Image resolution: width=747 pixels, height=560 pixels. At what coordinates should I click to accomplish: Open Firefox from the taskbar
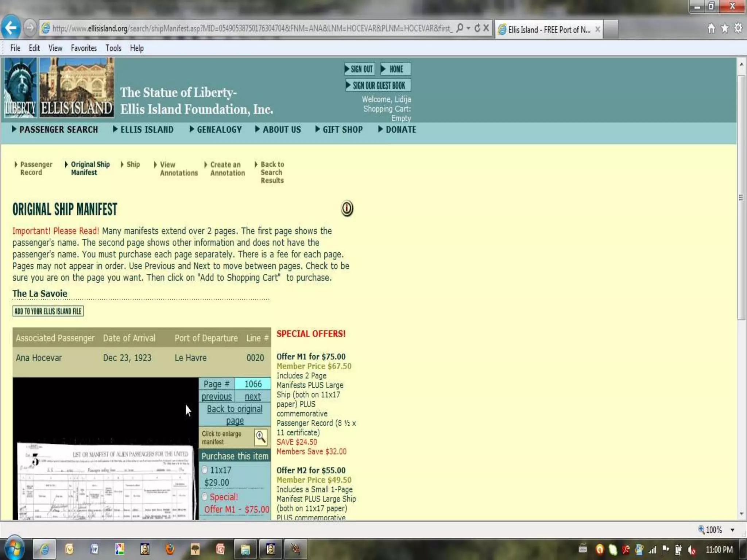(x=170, y=549)
